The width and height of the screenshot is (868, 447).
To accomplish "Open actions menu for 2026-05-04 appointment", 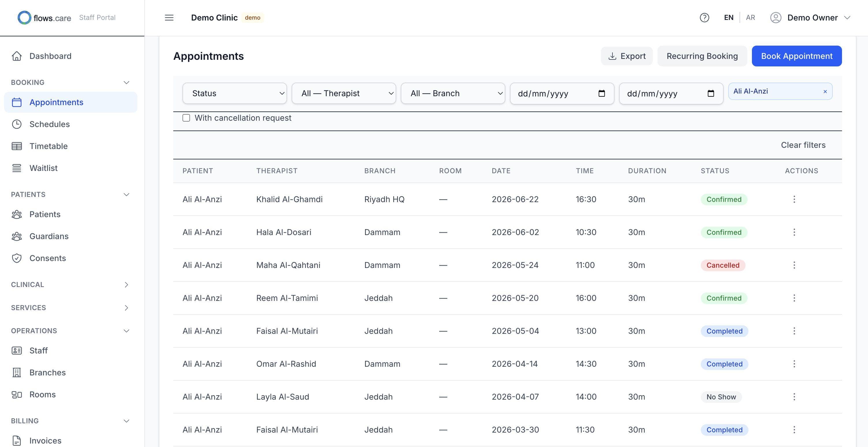I will tap(794, 331).
